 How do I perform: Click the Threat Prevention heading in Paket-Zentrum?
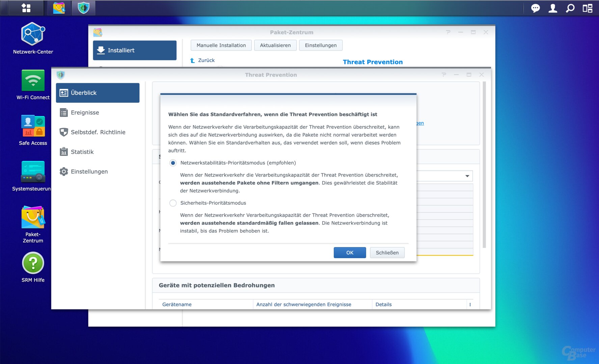373,62
